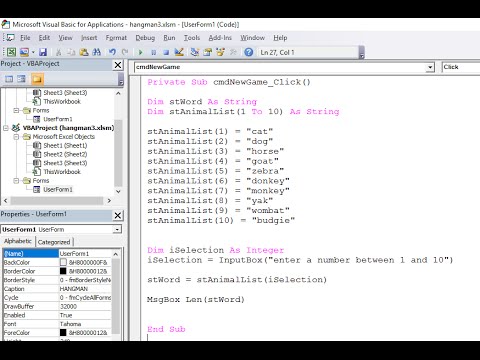Click the toolbar options overflow arrow
The width and height of the screenshot is (480, 360).
(362, 53)
